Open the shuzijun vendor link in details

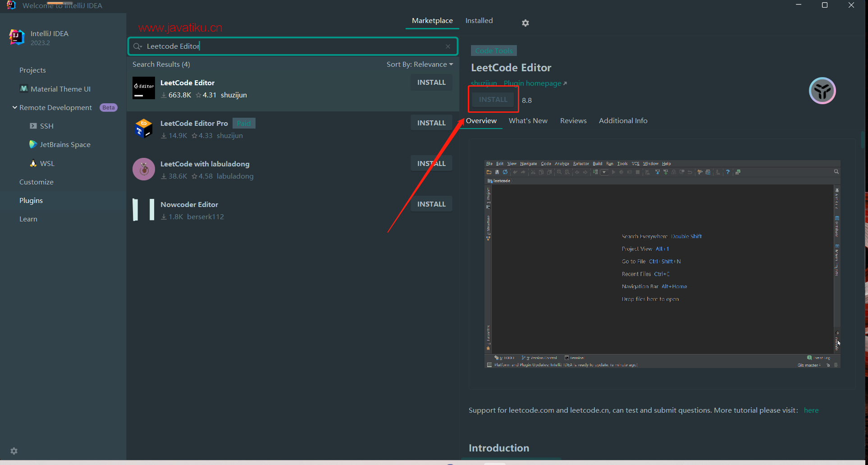(484, 83)
